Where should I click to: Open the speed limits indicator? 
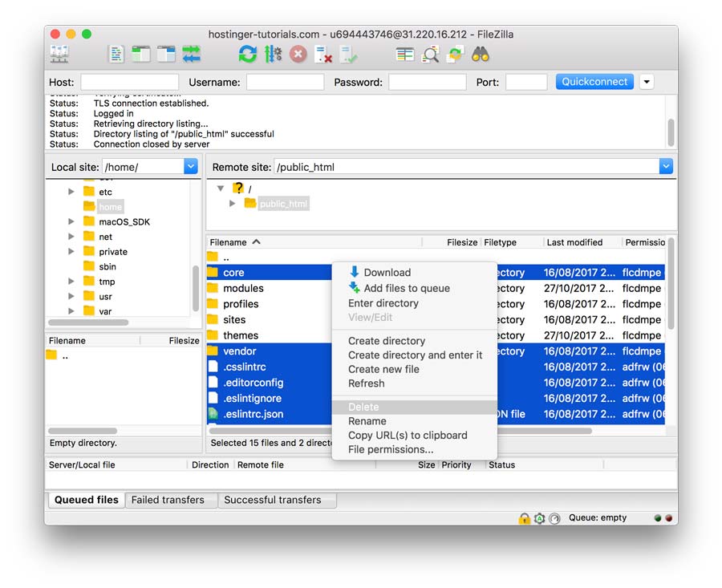pos(554,518)
